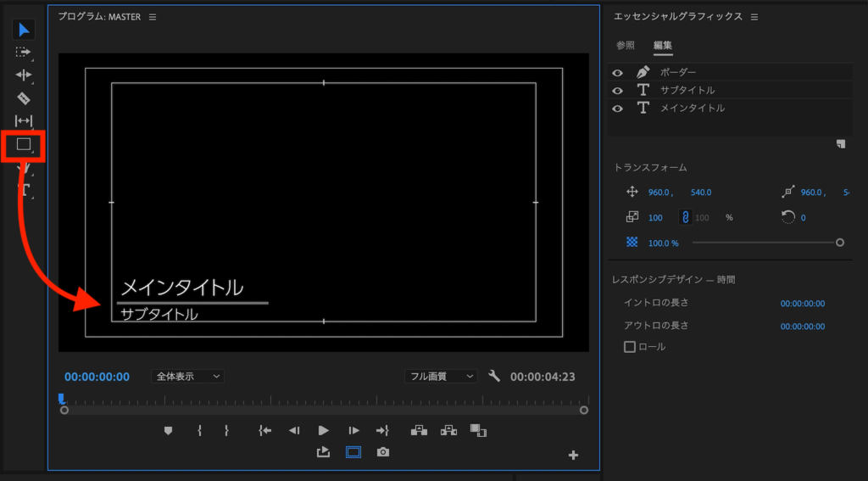Viewport: 868px width, 481px height.
Task: Create a new layer in Essential Graphics
Action: pyautogui.click(x=840, y=144)
